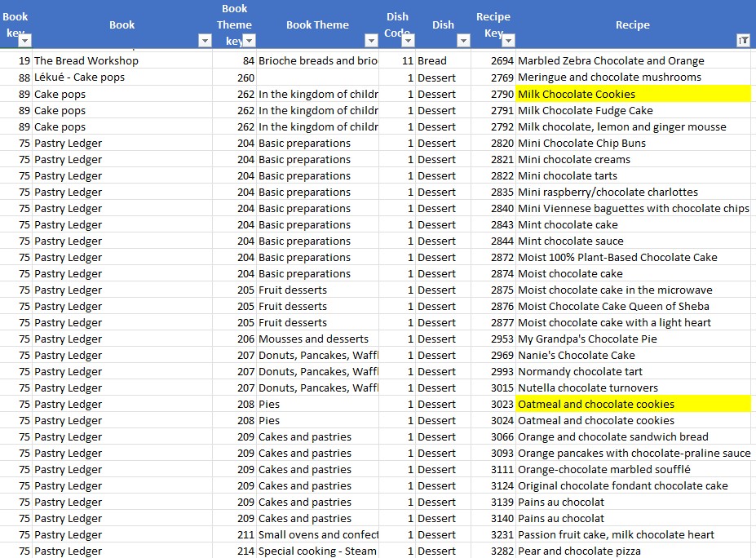Click the Special cooking - Steam theme cell
This screenshot has width=756, height=558.
(x=317, y=551)
